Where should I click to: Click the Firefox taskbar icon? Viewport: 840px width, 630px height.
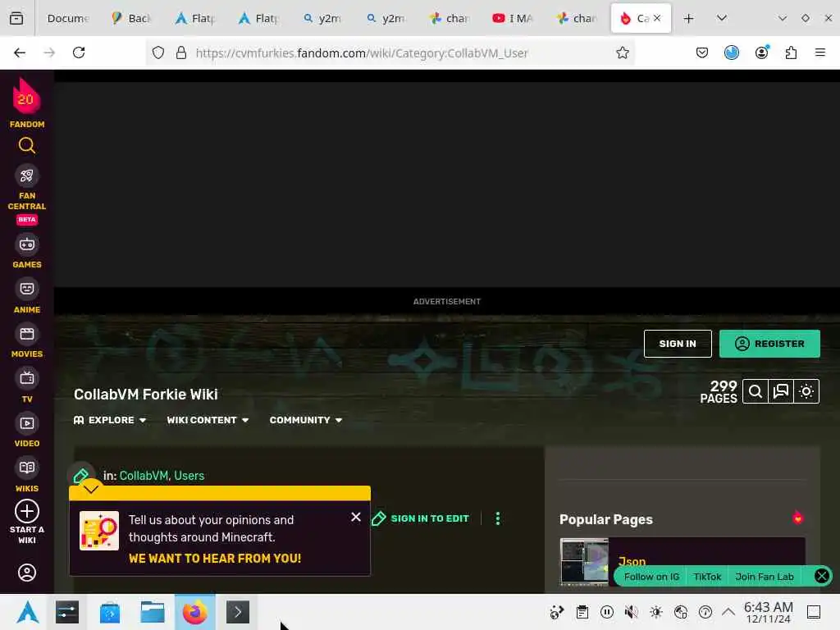pyautogui.click(x=195, y=612)
